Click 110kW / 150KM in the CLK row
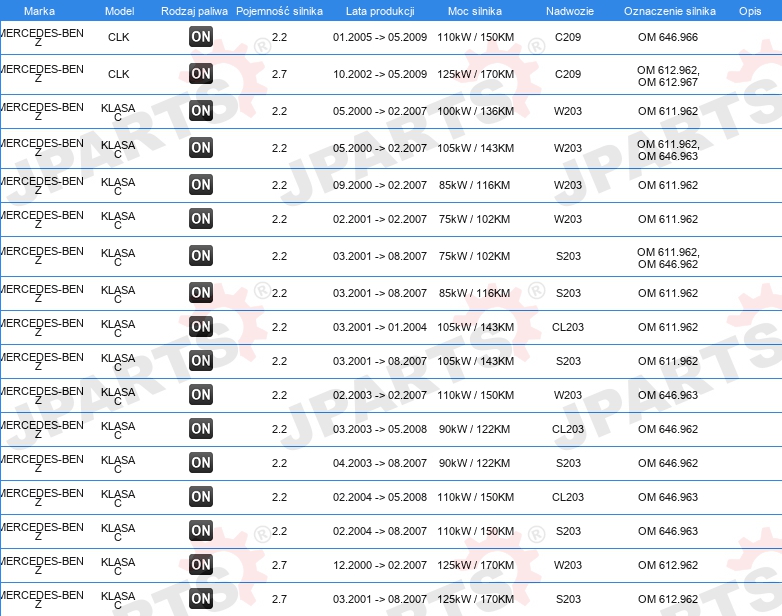This screenshot has height=616, width=782. pyautogui.click(x=475, y=37)
